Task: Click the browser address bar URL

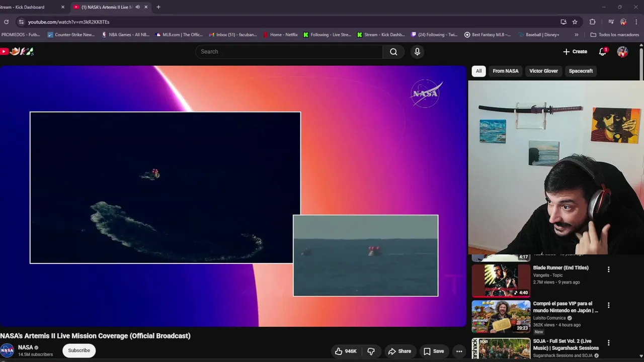Action: (68, 22)
